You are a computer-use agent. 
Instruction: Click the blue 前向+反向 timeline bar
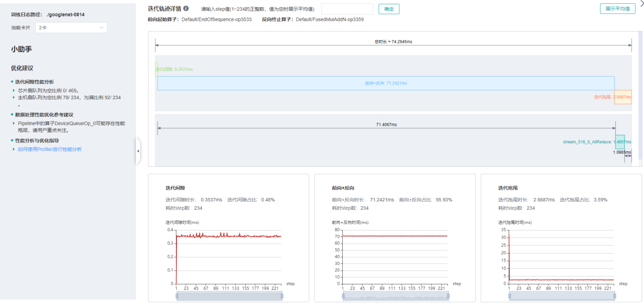[x=386, y=83]
